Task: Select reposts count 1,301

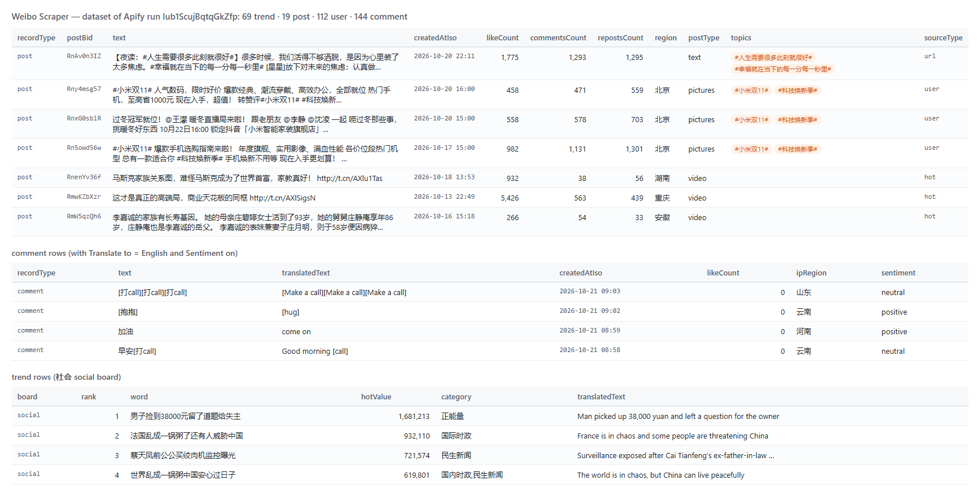Action: [x=634, y=149]
